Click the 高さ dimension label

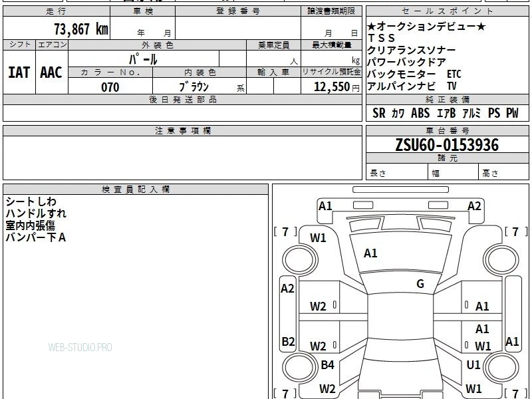[x=490, y=174]
